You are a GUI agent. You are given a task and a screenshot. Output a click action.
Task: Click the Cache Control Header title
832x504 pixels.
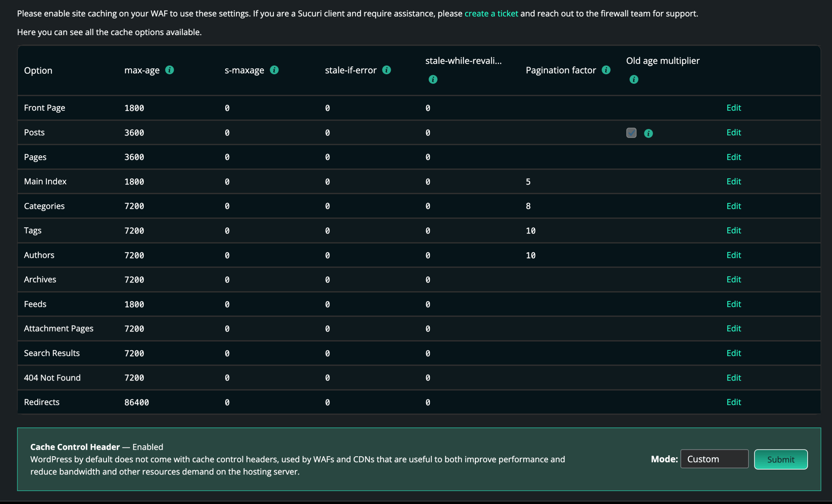pos(75,447)
